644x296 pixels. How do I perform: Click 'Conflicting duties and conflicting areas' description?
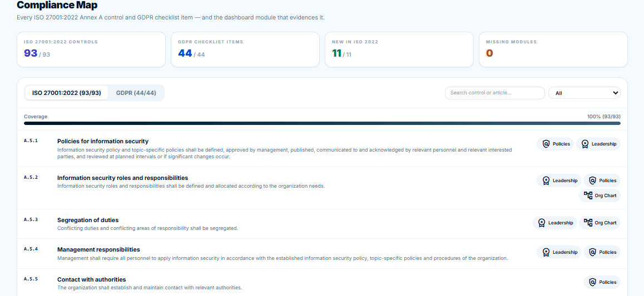click(147, 228)
